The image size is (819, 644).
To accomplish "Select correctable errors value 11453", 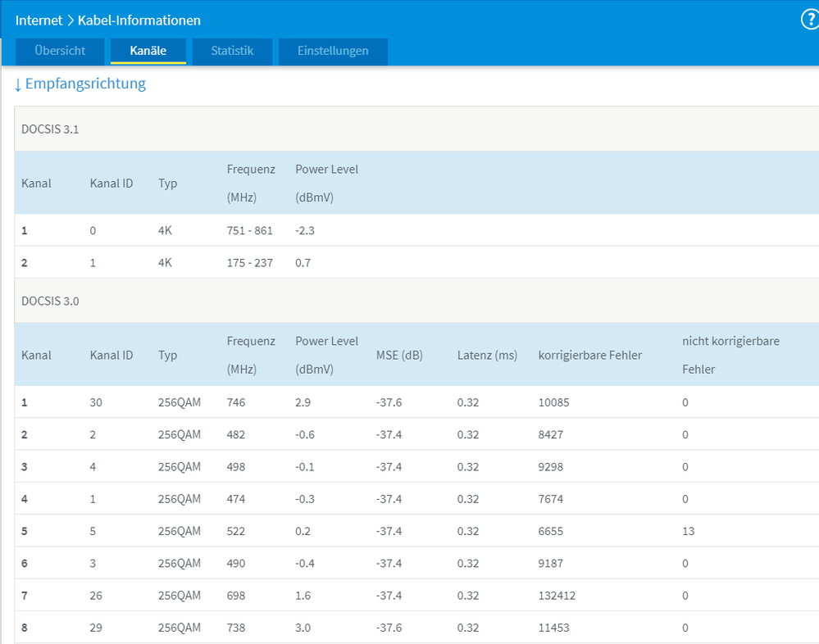I will (553, 628).
